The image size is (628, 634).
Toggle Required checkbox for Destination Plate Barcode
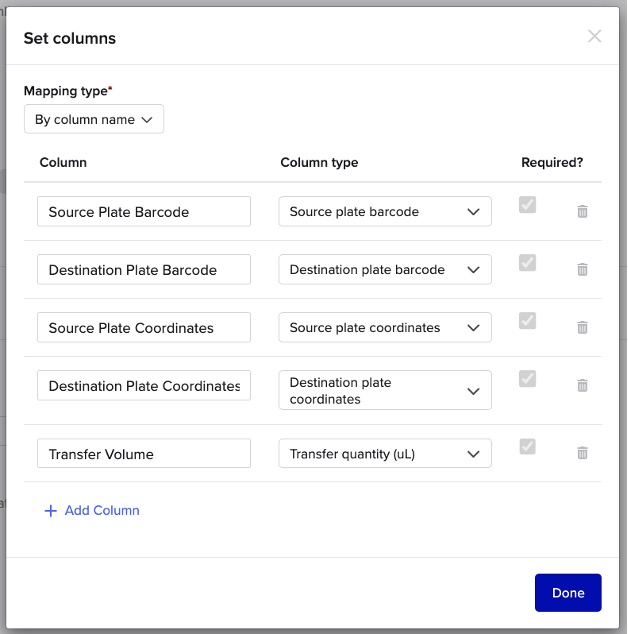click(527, 263)
